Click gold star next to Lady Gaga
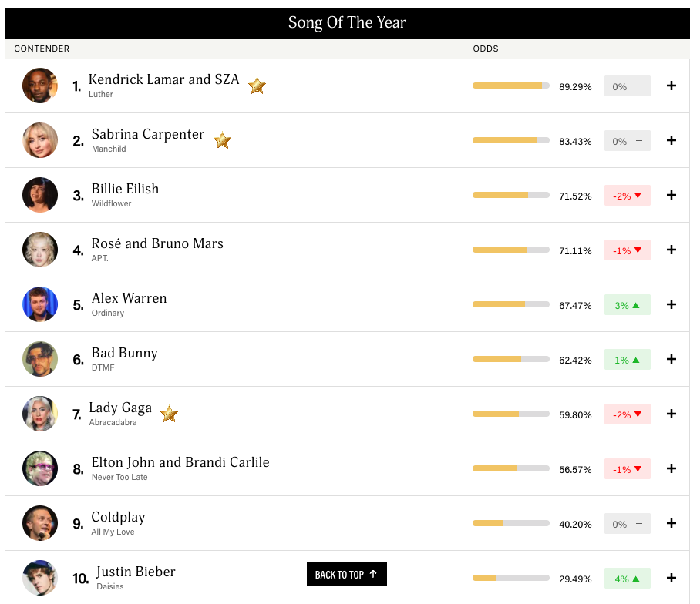The image size is (700, 604). coord(169,414)
